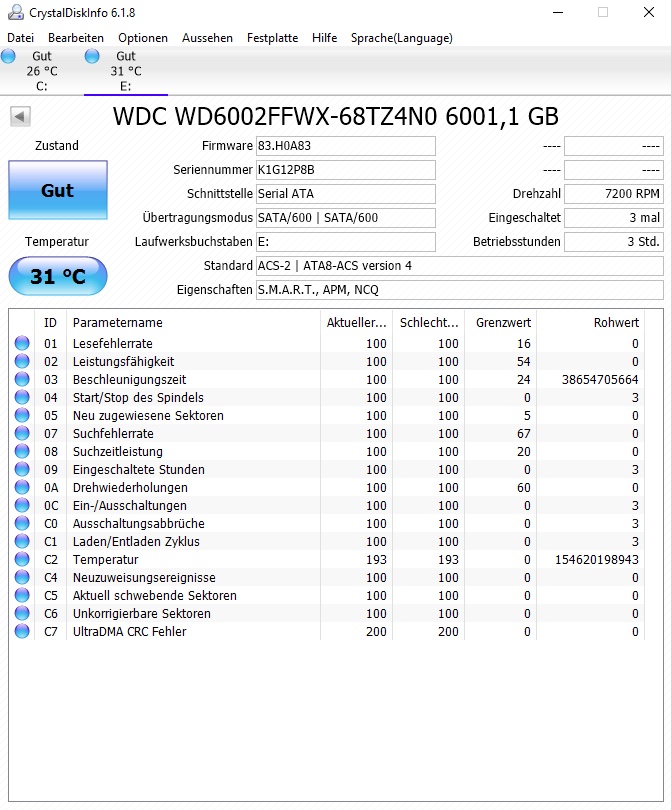Screen dimensions: 671x810
Task: Click status icon for Lesefehlerrate row
Action: pyautogui.click(x=22, y=343)
